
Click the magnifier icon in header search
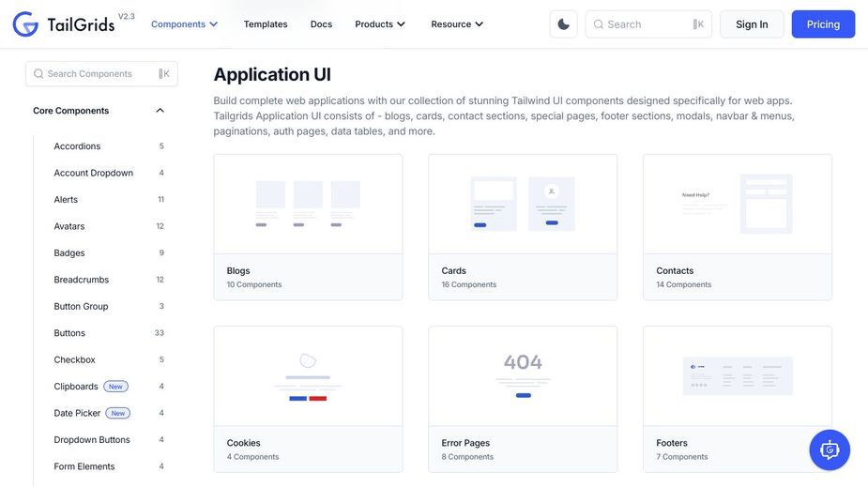point(599,24)
